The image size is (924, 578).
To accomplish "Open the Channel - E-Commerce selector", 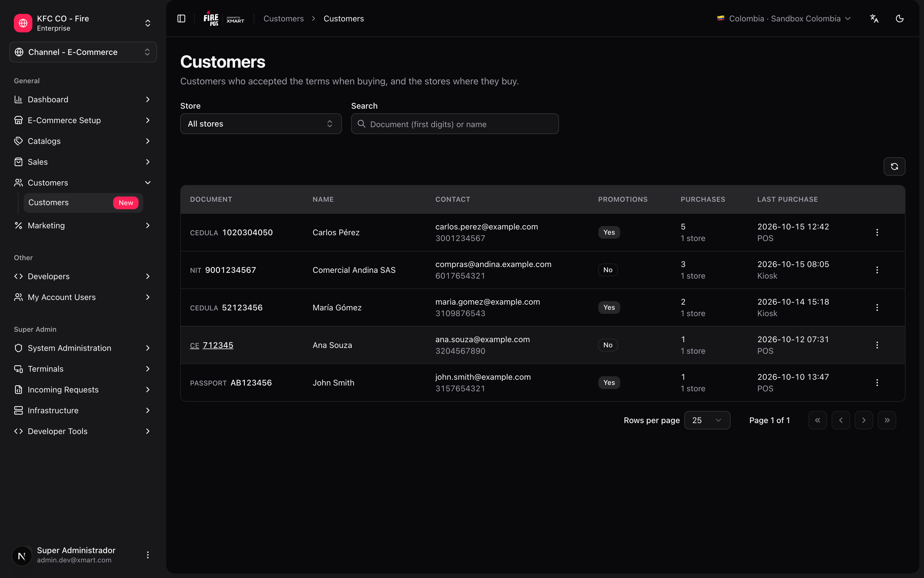I will click(83, 52).
